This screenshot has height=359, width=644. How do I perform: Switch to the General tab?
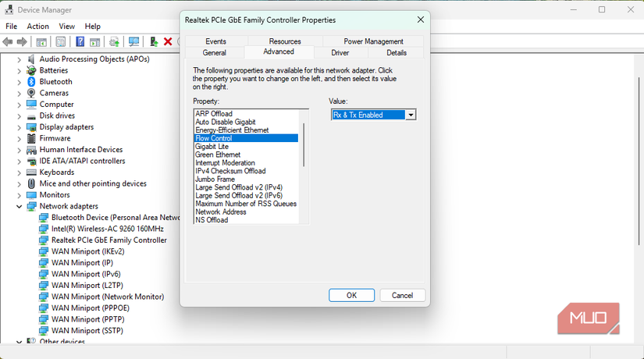point(215,52)
